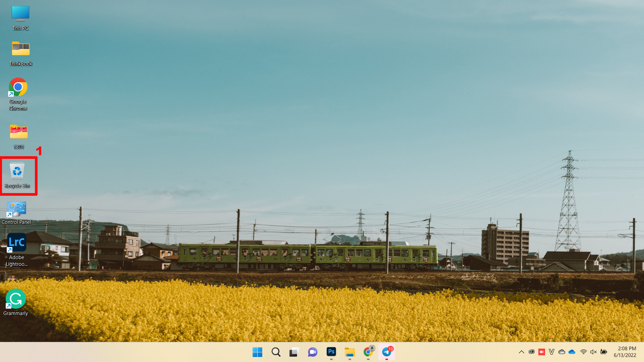Open the blue OneDrive tray icon
The image size is (644, 362).
pyautogui.click(x=572, y=352)
